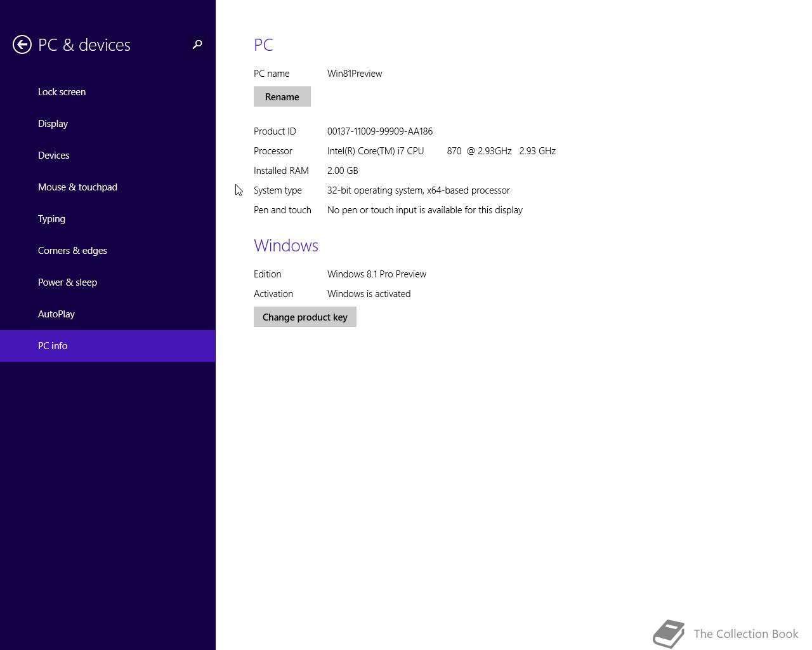Click the Installed RAM value 2.00 GB
812x650 pixels.
coord(343,171)
